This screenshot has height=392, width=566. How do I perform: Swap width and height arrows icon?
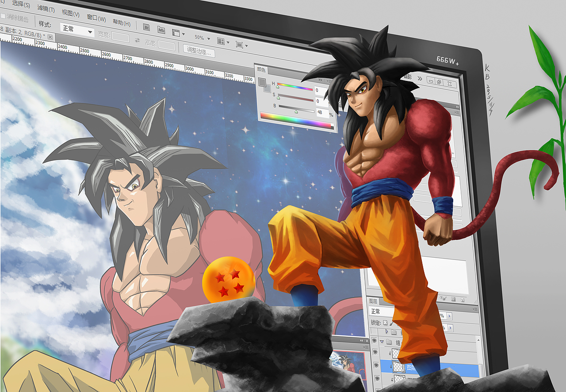[137, 40]
